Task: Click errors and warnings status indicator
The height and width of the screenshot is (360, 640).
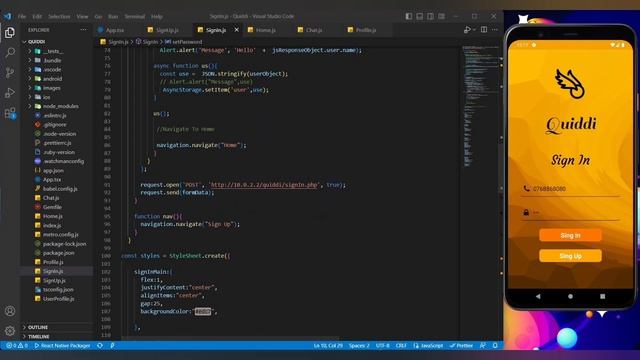Action: tap(17, 346)
